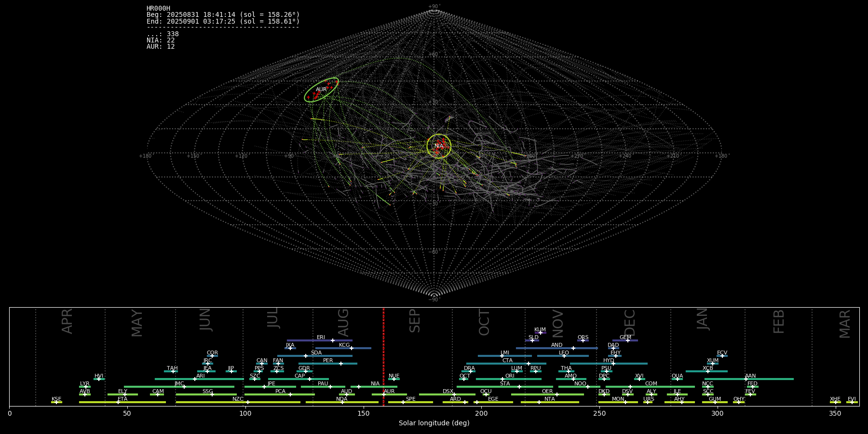This screenshot has height=434, width=868.
Task: Select the AND shower label in the timeline
Action: 556,345
